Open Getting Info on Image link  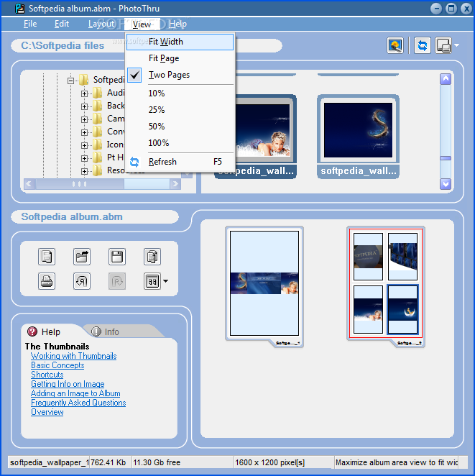(x=68, y=384)
